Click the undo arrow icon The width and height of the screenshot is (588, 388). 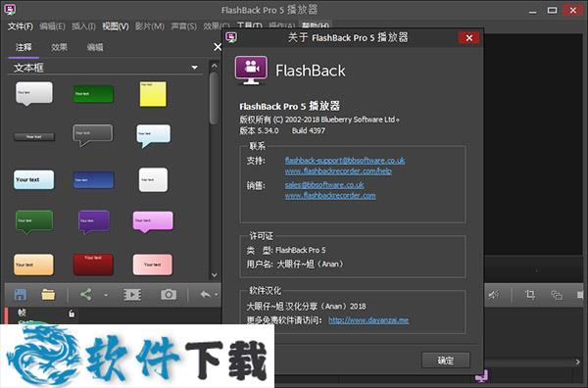point(206,295)
